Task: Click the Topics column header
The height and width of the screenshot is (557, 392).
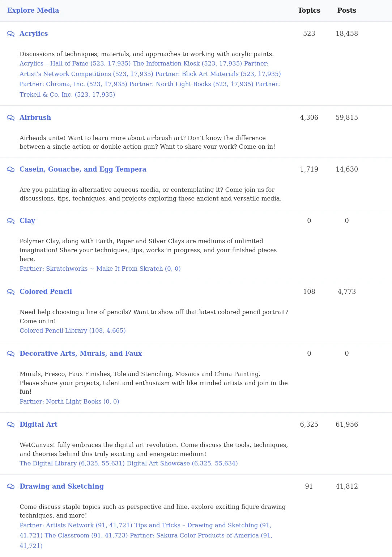Action: tap(309, 10)
